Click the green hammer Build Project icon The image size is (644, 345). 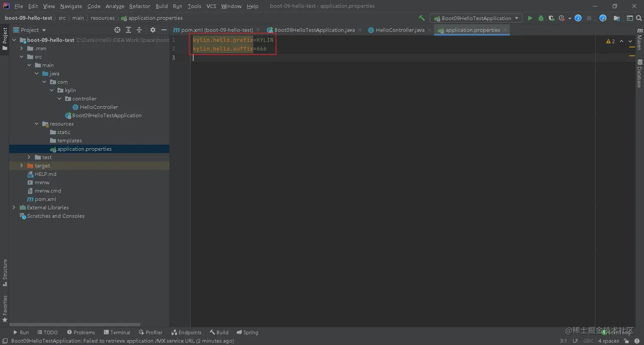[422, 18]
